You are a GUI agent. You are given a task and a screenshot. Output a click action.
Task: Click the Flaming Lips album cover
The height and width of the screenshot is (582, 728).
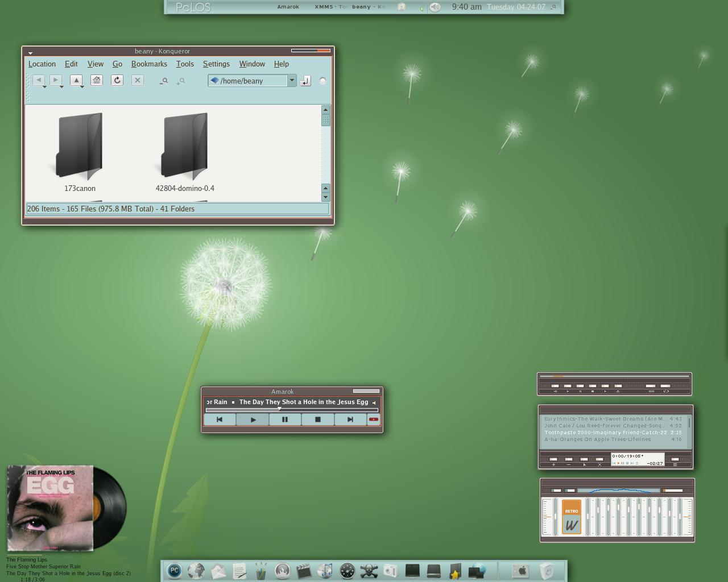point(50,508)
